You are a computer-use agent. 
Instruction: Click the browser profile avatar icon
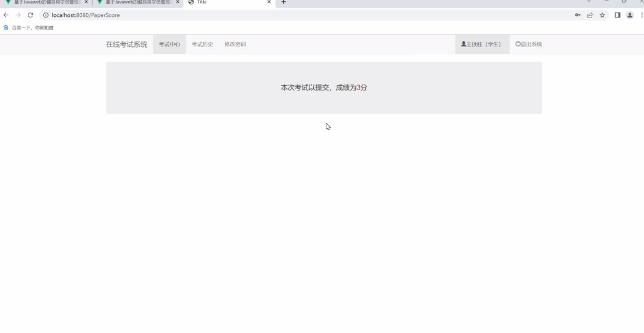click(x=629, y=15)
